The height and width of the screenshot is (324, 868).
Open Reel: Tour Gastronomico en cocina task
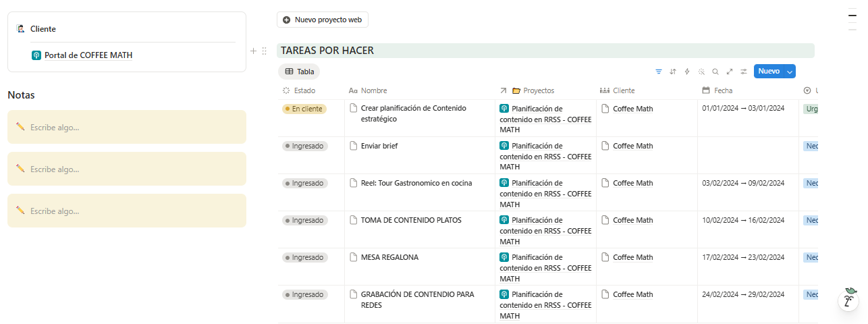click(416, 183)
